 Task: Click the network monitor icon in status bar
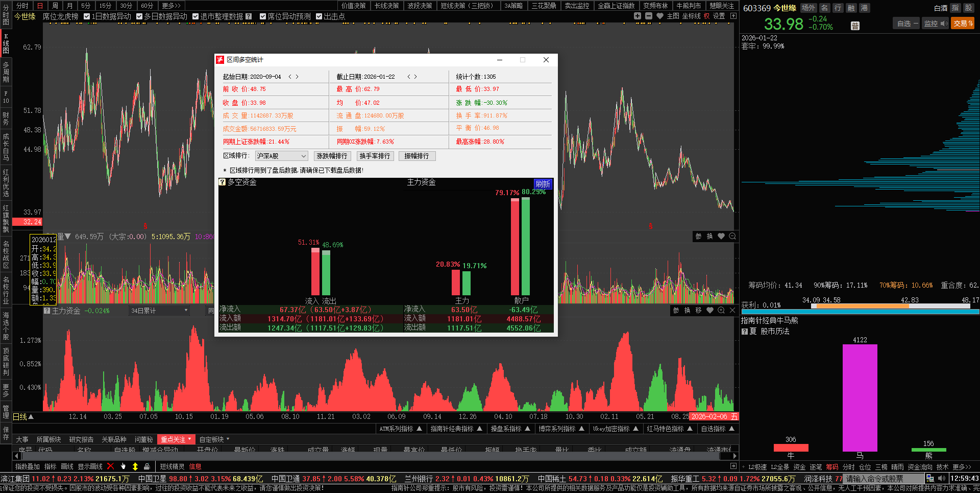coord(930,479)
